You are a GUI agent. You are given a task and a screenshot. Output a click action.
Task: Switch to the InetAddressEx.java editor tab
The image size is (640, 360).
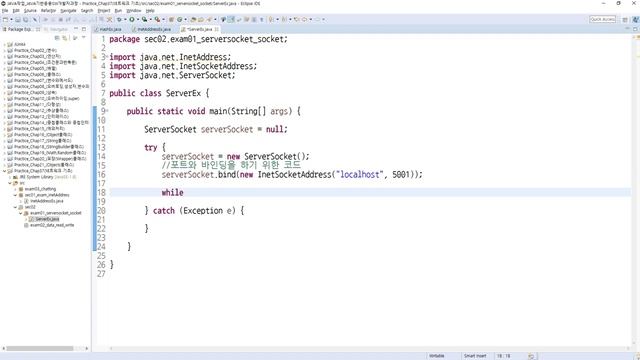152,29
